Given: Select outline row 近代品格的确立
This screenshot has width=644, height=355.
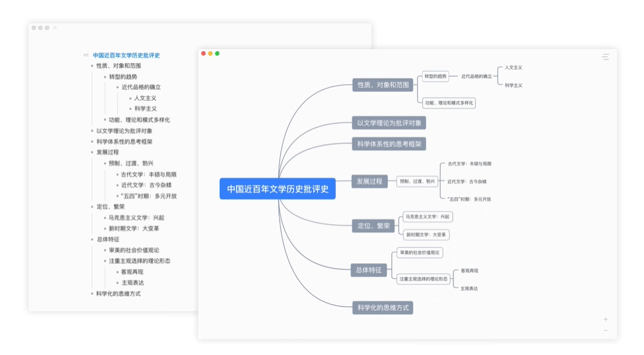Looking at the screenshot, I should point(142,87).
